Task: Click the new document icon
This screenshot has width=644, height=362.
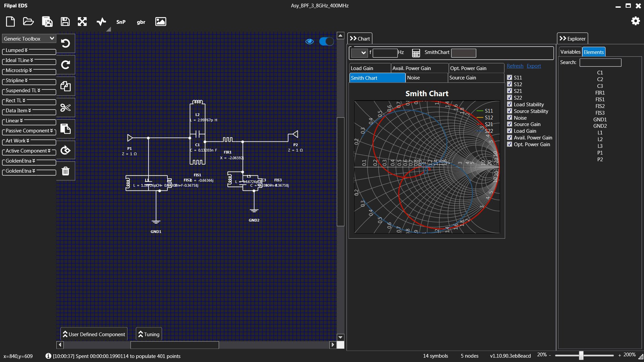Action: (10, 22)
